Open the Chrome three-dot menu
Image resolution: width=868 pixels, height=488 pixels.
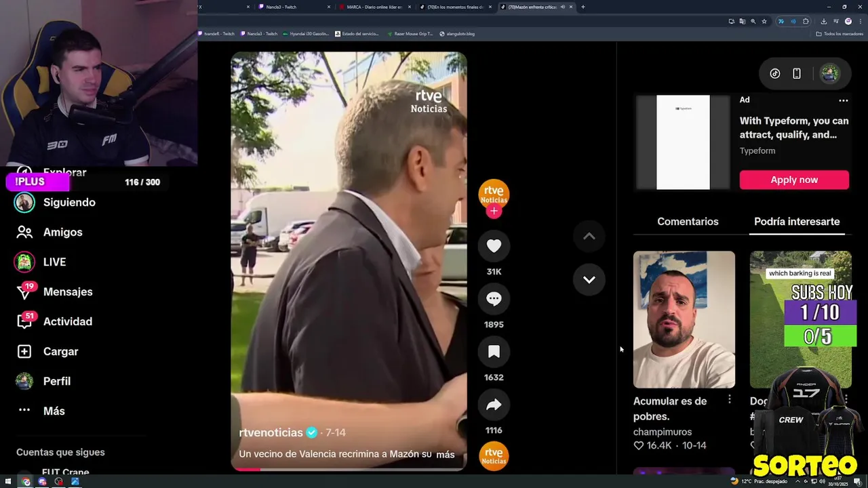click(x=860, y=21)
